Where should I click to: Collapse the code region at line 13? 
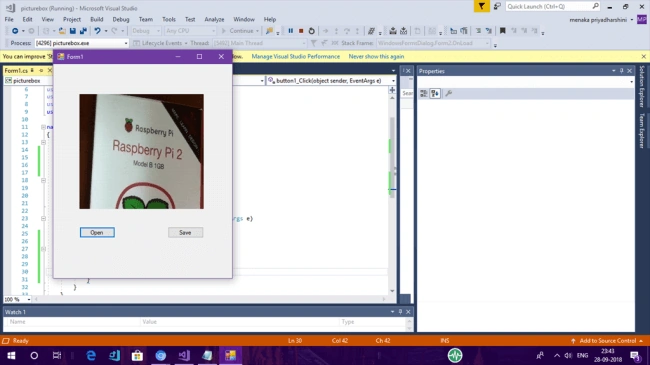tap(43, 142)
